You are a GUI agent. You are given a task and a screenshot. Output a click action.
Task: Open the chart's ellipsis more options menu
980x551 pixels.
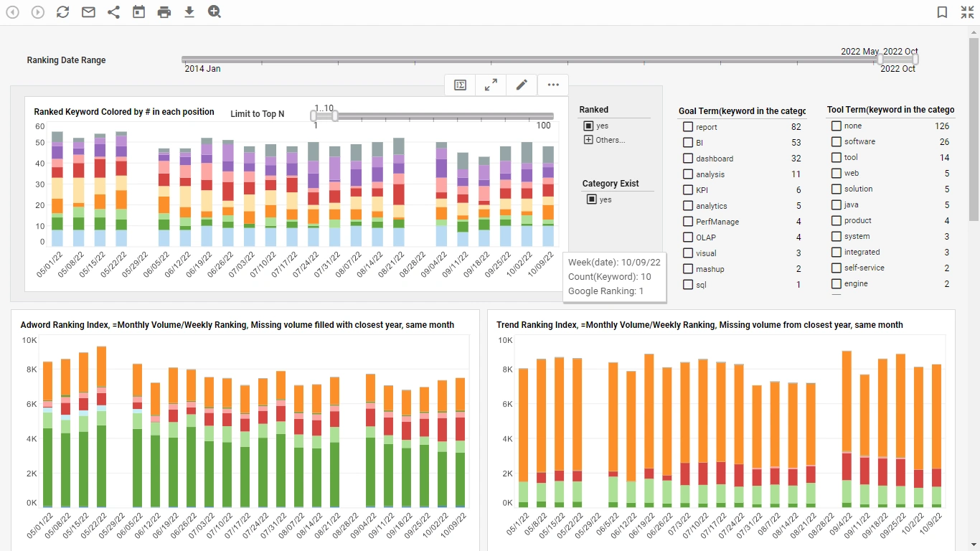pos(552,85)
